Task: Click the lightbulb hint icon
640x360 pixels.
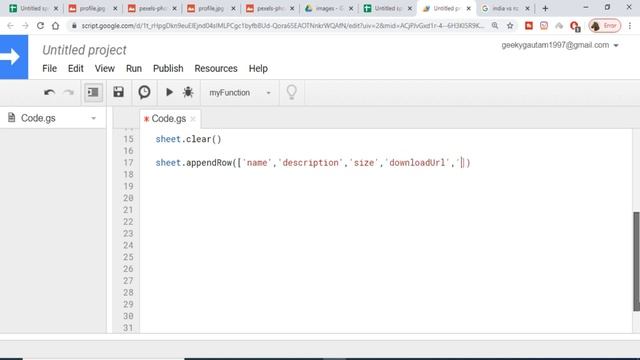Action: coord(291,92)
